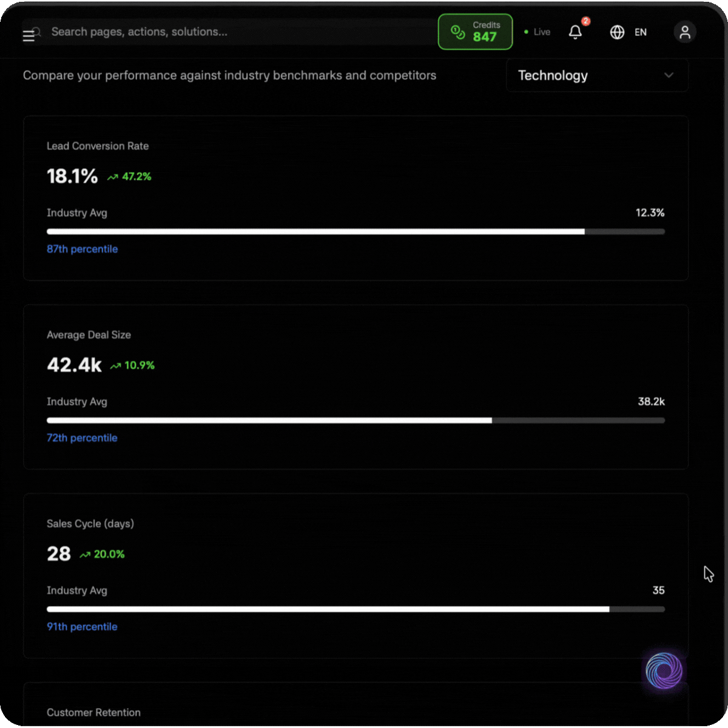
Task: Click the trend arrow beside 10.9%
Action: point(115,366)
